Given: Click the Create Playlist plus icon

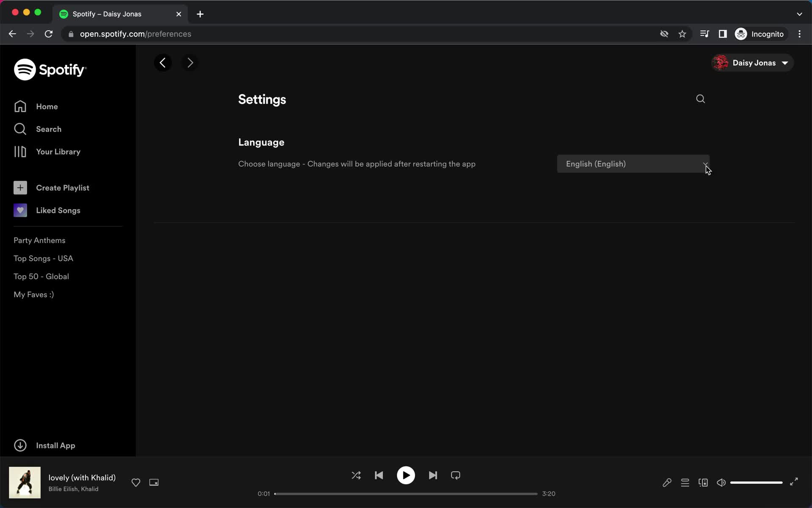Looking at the screenshot, I should tap(20, 188).
